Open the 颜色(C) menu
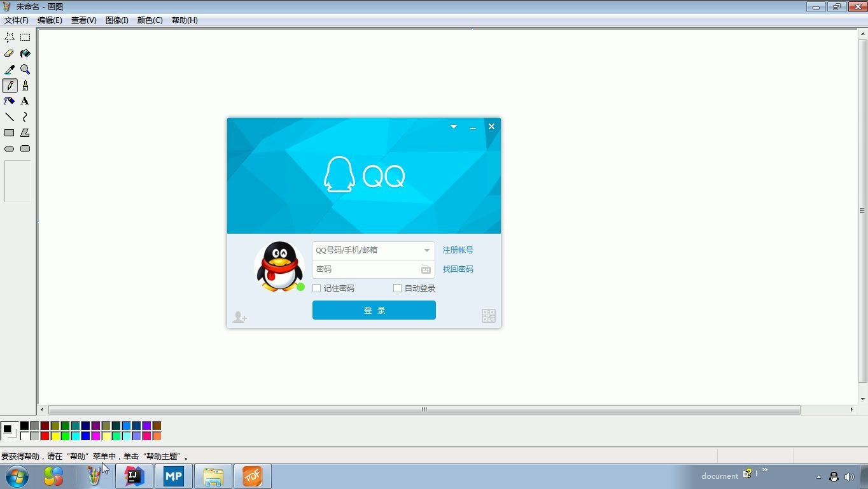Image resolution: width=868 pixels, height=489 pixels. point(150,20)
